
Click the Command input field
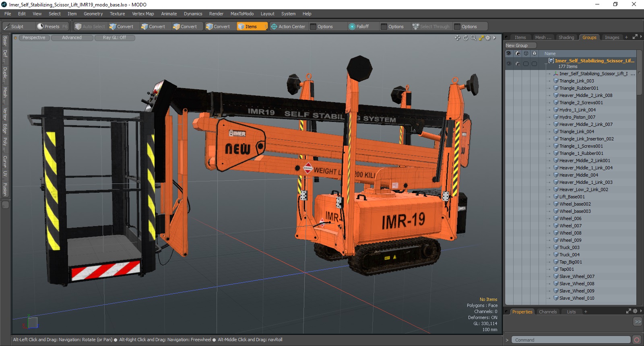click(x=571, y=340)
